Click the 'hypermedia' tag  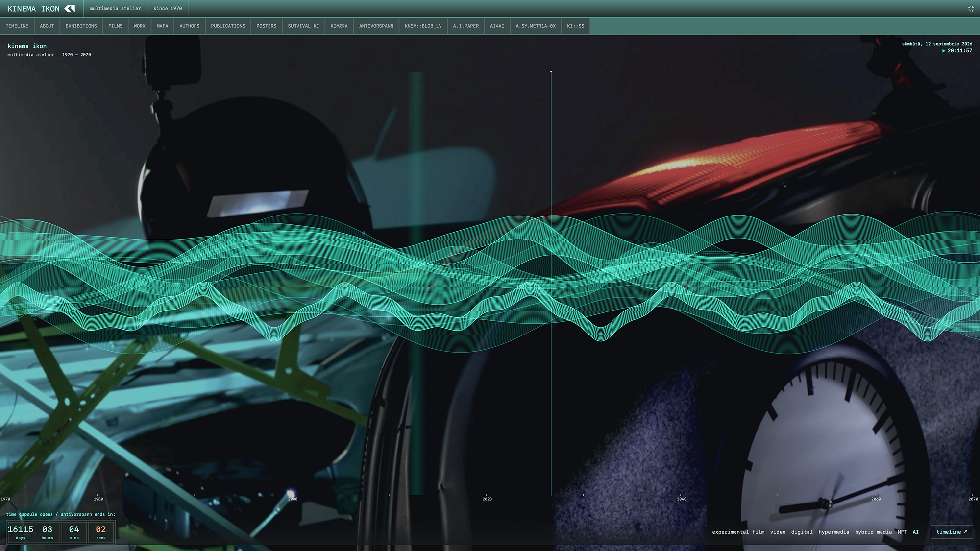pos(833,532)
